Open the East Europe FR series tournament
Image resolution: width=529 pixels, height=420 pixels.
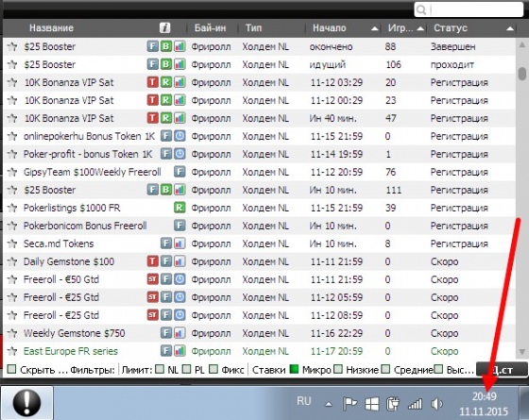coord(71,351)
